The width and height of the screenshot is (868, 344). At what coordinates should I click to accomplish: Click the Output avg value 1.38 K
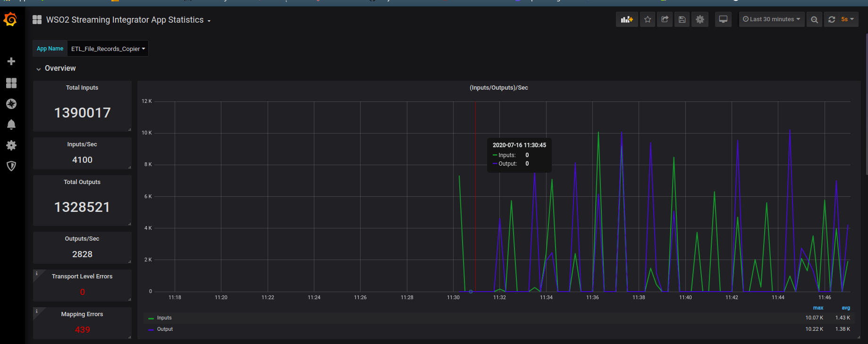point(843,329)
